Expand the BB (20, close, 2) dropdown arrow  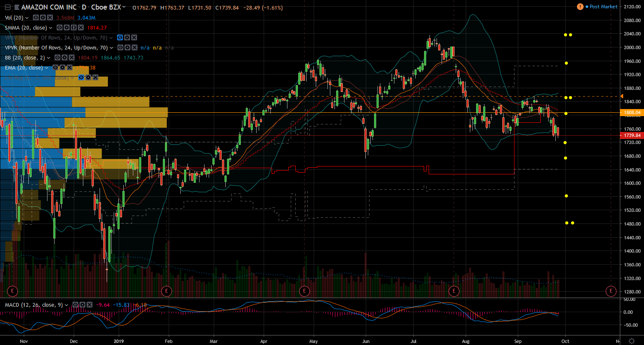tap(49, 58)
